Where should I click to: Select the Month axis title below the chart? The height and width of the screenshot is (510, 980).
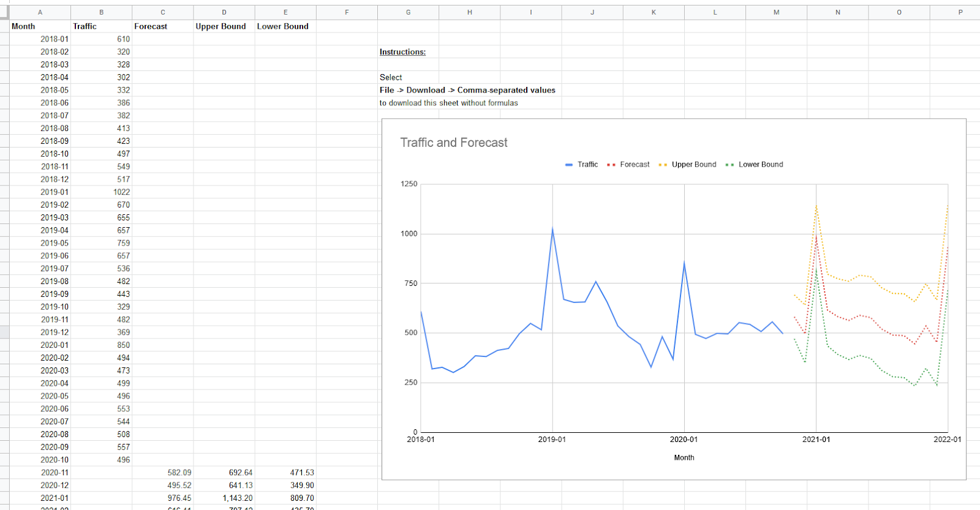pyautogui.click(x=684, y=458)
